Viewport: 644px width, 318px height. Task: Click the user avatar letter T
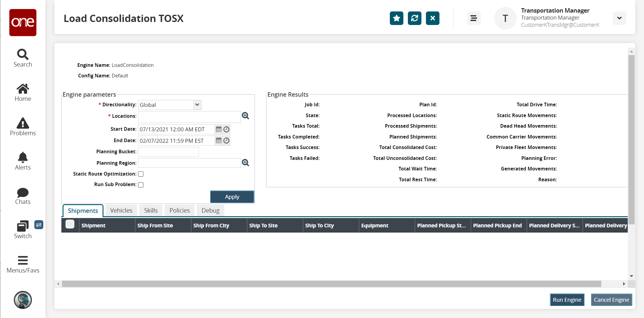pos(505,18)
